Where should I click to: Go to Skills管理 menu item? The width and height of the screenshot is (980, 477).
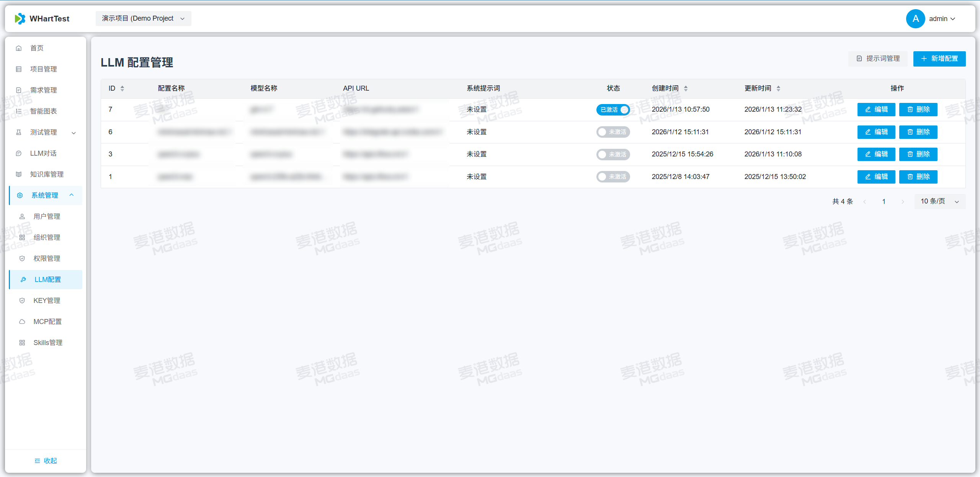click(x=47, y=343)
